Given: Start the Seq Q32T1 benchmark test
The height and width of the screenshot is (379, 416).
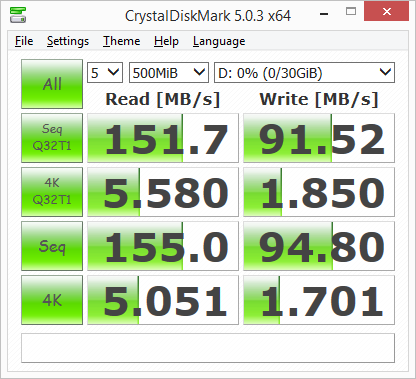Looking at the screenshot, I should [52, 138].
